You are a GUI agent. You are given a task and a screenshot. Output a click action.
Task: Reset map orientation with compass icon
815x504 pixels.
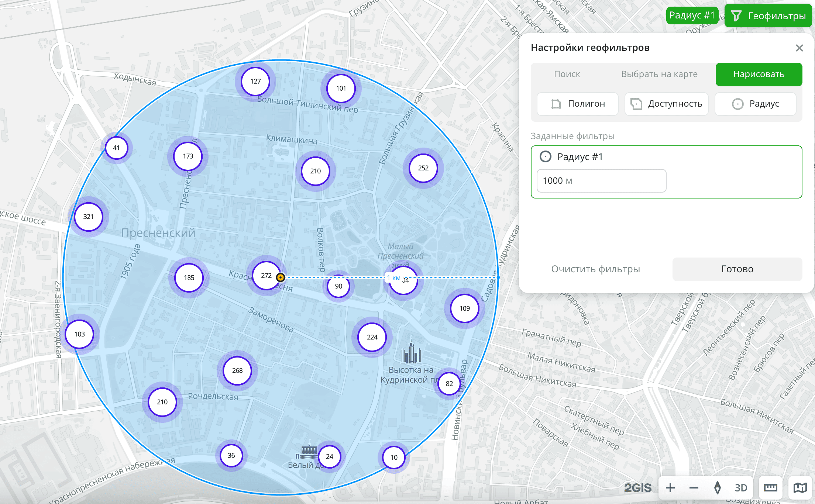(717, 488)
